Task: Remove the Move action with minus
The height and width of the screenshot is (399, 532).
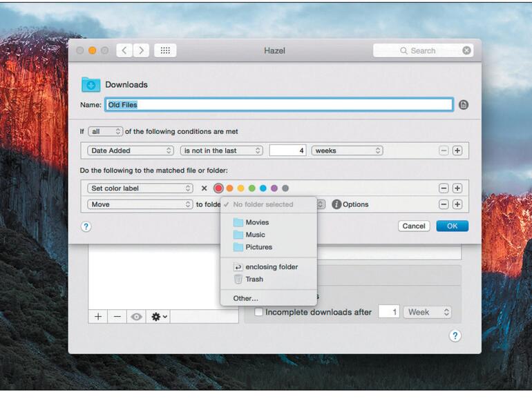Action: (444, 204)
